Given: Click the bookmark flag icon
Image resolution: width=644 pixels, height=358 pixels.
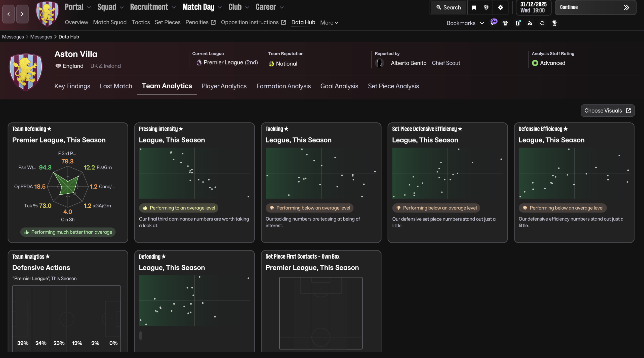Looking at the screenshot, I should 474,7.
